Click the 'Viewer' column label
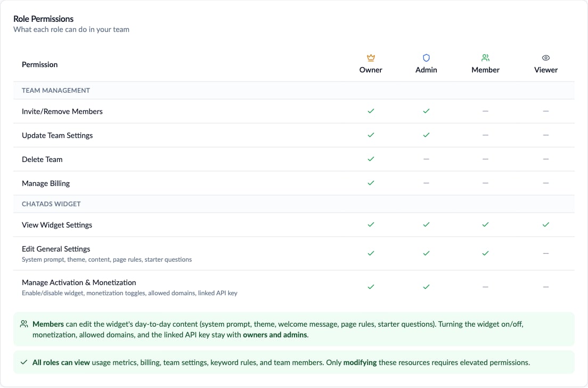 [545, 70]
